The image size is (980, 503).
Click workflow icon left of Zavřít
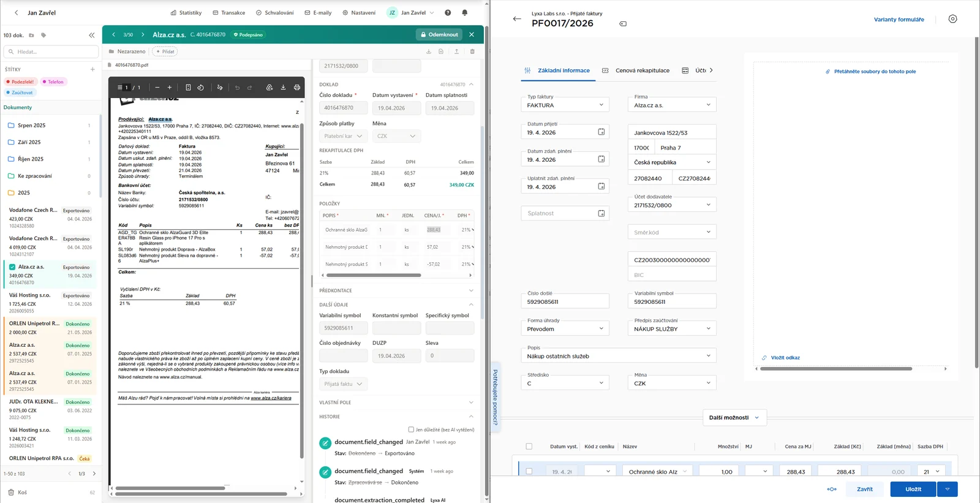click(x=832, y=489)
